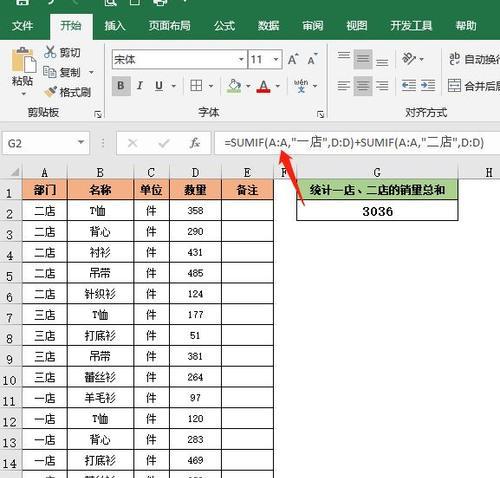This screenshot has height=478, width=500.
Task: Open the 帮助 (Help) tab
Action: (x=466, y=26)
